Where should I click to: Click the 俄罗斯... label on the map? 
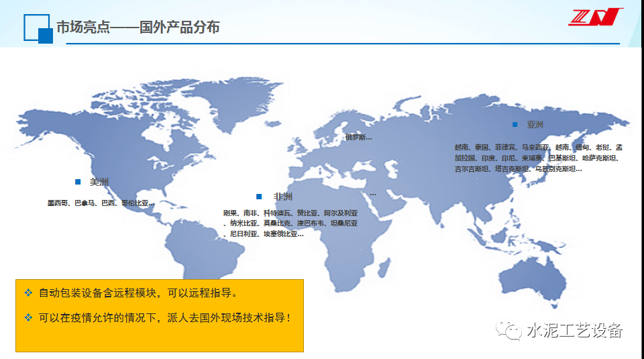tap(358, 137)
